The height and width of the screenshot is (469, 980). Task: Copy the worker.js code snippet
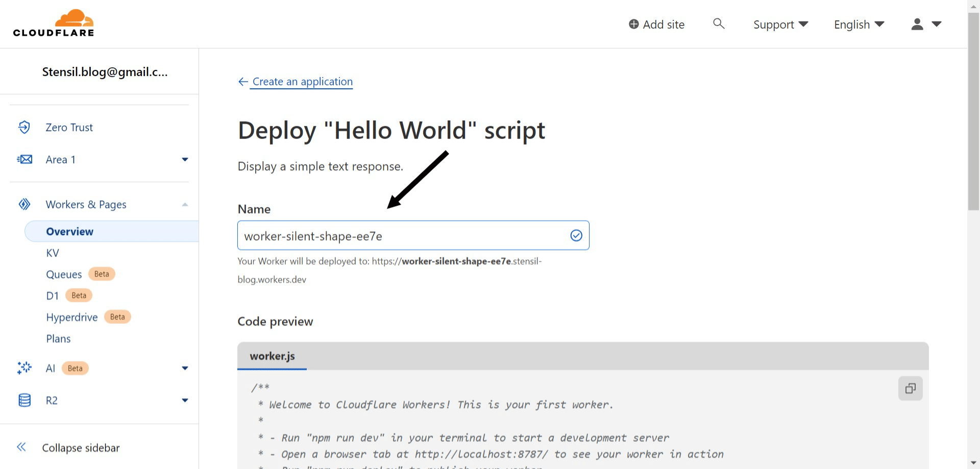tap(910, 388)
